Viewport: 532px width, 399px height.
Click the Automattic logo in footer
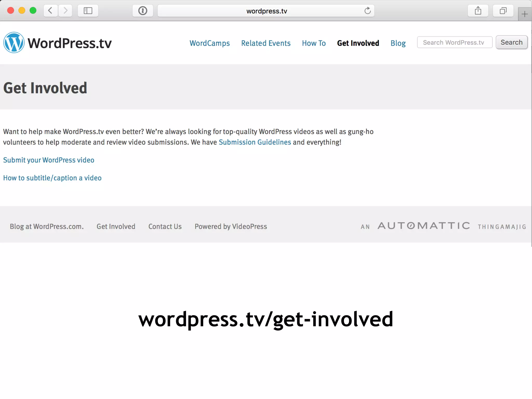pos(424,226)
